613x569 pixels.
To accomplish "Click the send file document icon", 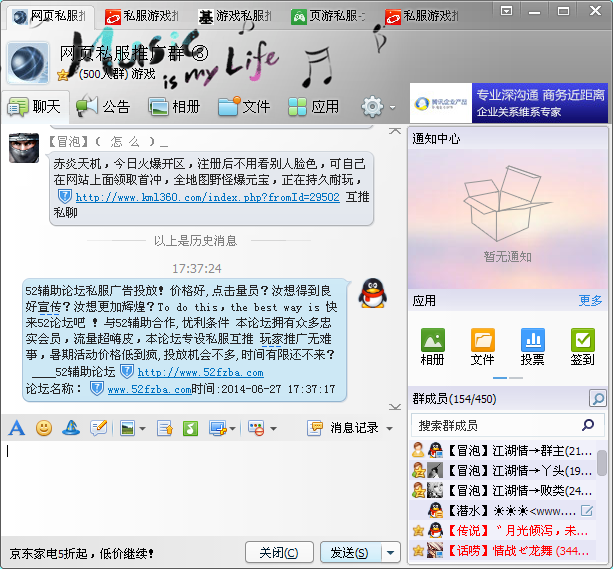I will tap(165, 428).
